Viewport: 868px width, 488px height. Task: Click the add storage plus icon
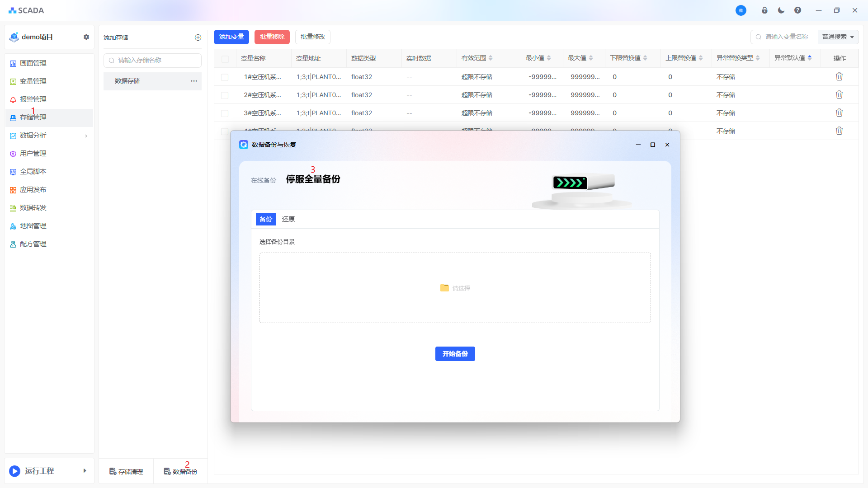click(198, 38)
